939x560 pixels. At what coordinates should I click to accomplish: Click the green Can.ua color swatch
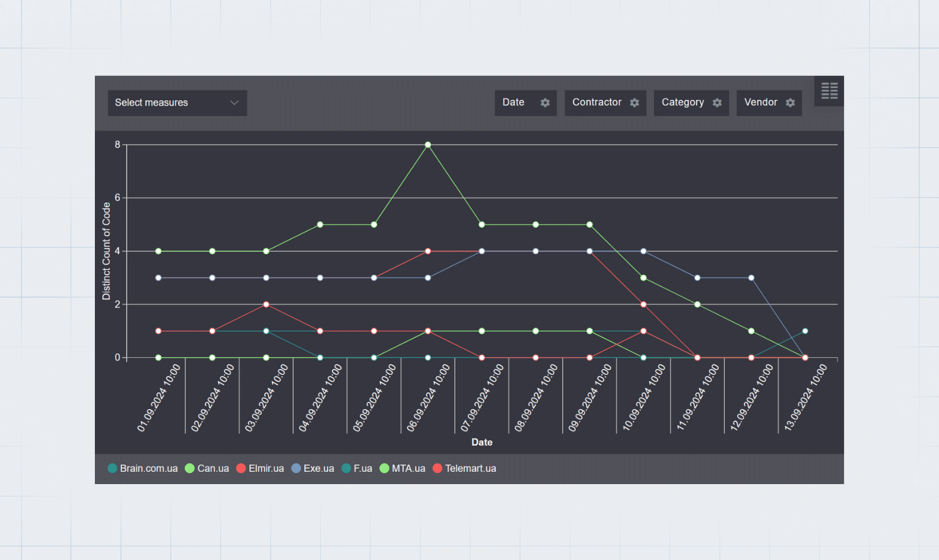(x=189, y=468)
